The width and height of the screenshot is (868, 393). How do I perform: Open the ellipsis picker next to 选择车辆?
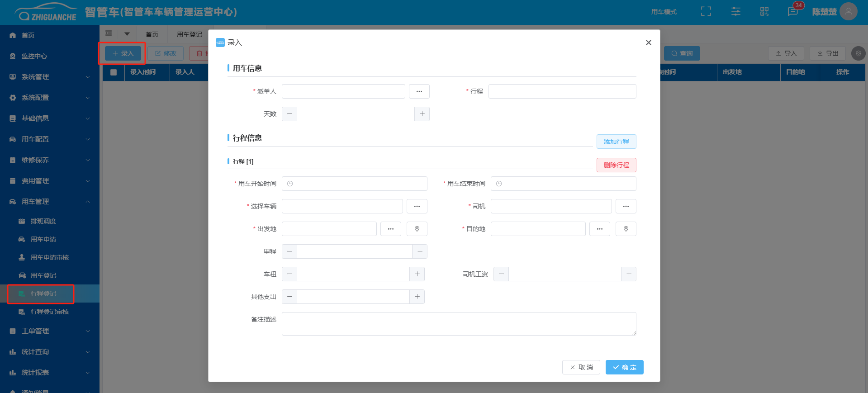[417, 206]
